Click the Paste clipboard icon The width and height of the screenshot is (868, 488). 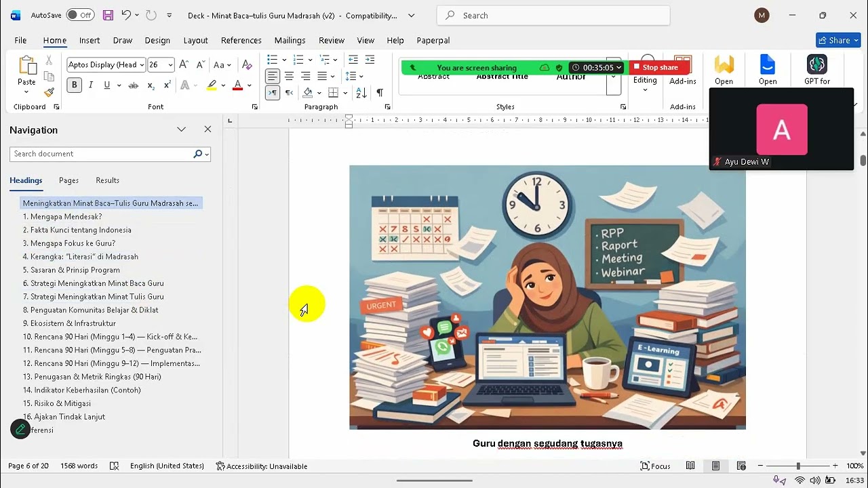tap(27, 66)
